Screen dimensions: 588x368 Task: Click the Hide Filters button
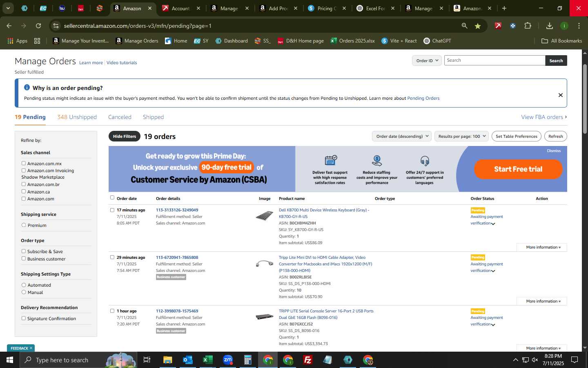click(125, 136)
